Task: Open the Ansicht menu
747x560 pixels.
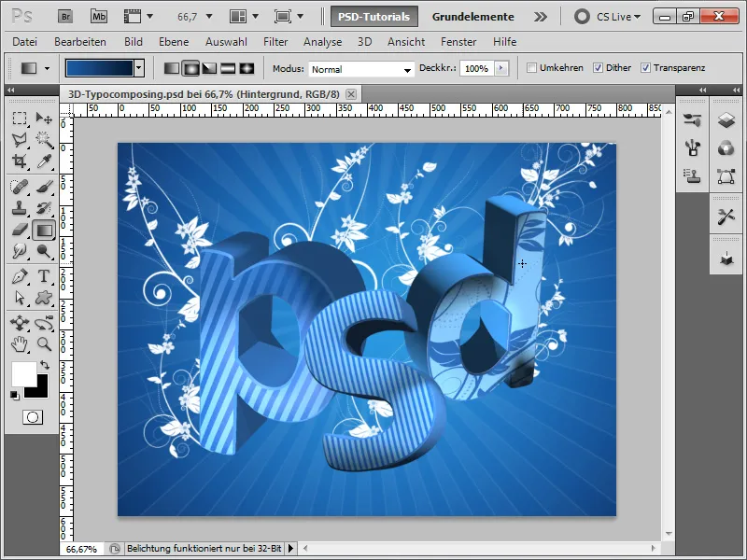Action: (x=406, y=42)
